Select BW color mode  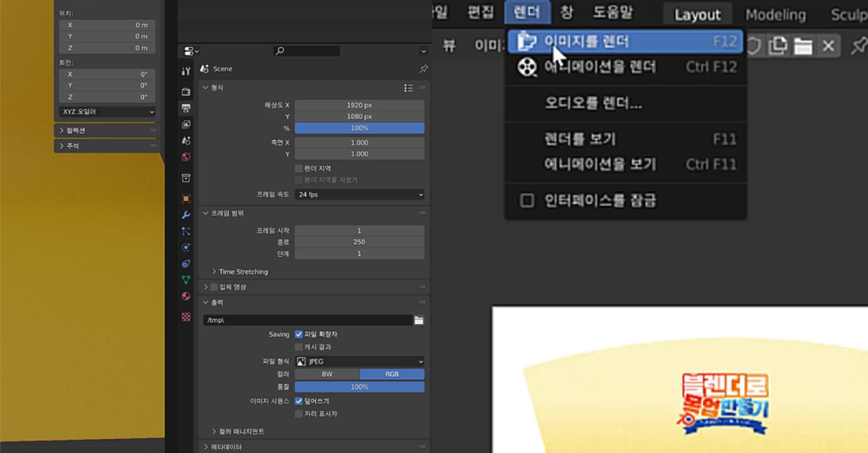pyautogui.click(x=327, y=374)
